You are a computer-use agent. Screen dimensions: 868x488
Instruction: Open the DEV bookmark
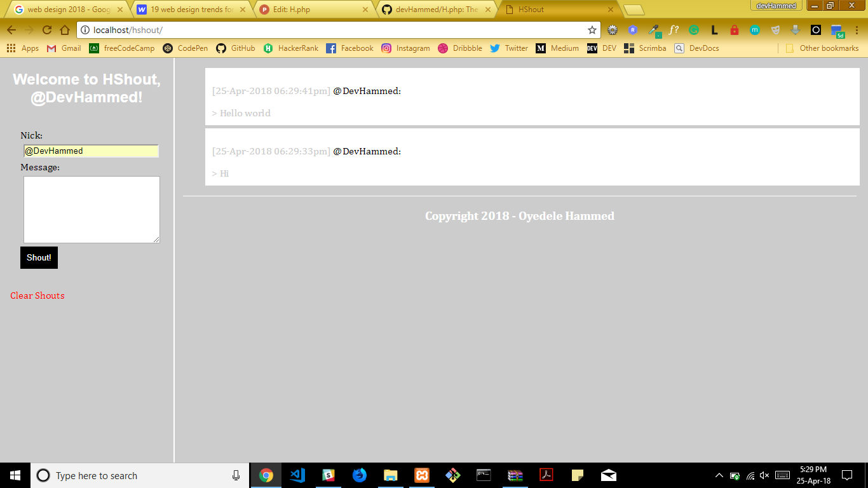click(602, 48)
